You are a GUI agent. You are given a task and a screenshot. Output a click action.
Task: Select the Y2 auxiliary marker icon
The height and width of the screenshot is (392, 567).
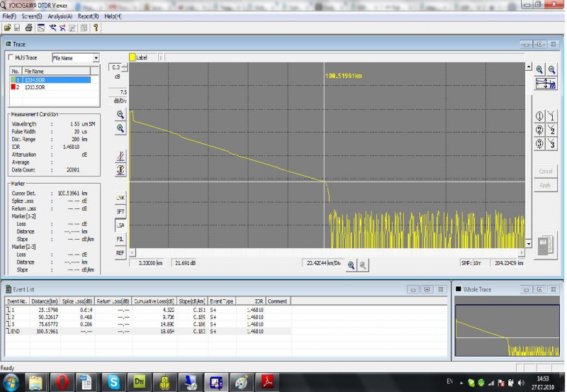(551, 130)
